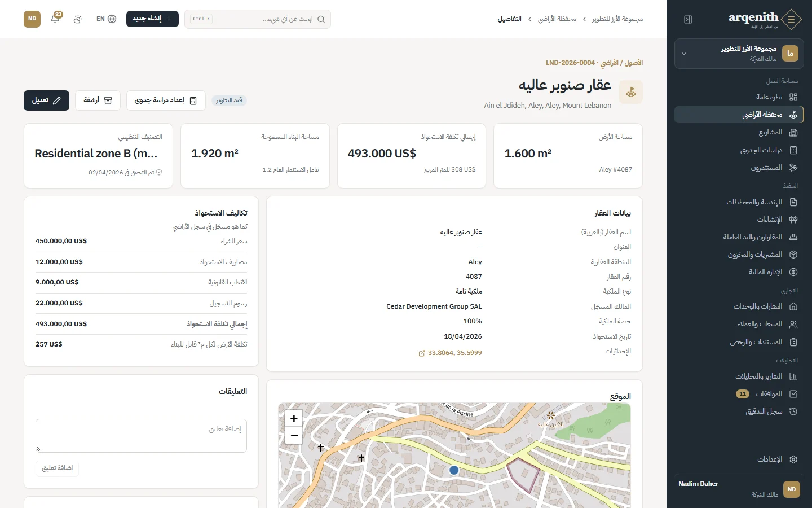Click the المستثمرون handshake icon

click(793, 168)
